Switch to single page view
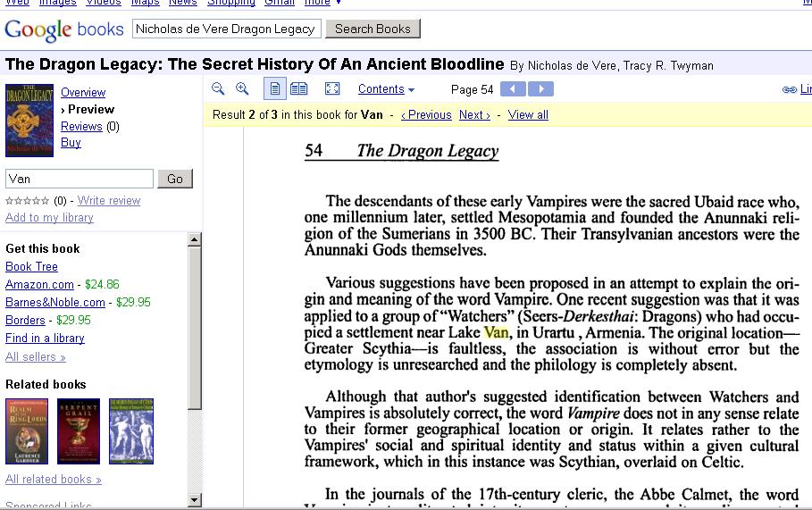 275,88
